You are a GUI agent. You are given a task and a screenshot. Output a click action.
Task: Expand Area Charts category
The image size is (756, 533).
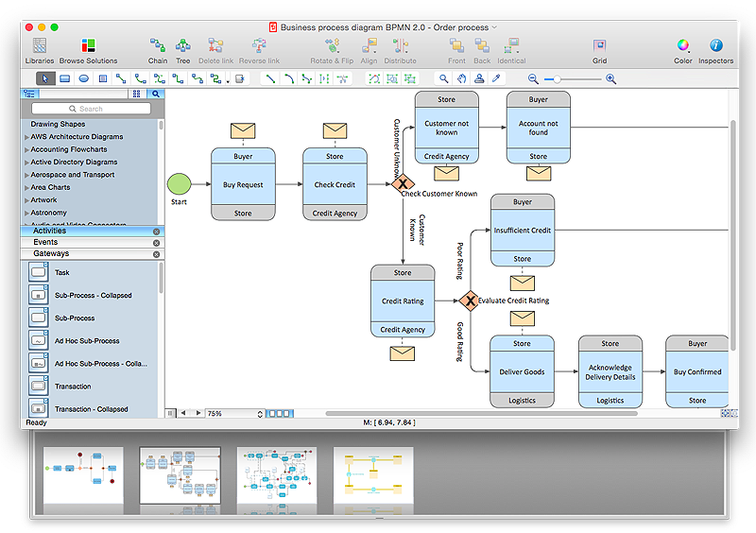27,187
